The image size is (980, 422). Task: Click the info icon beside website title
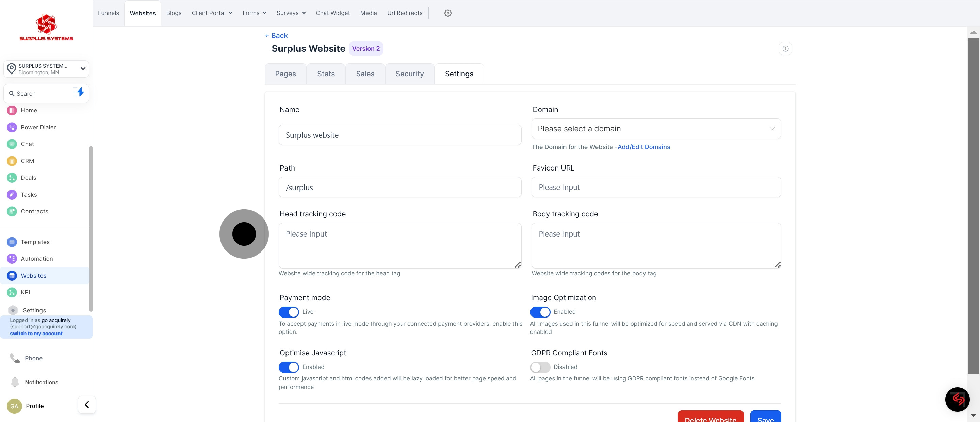point(785,48)
